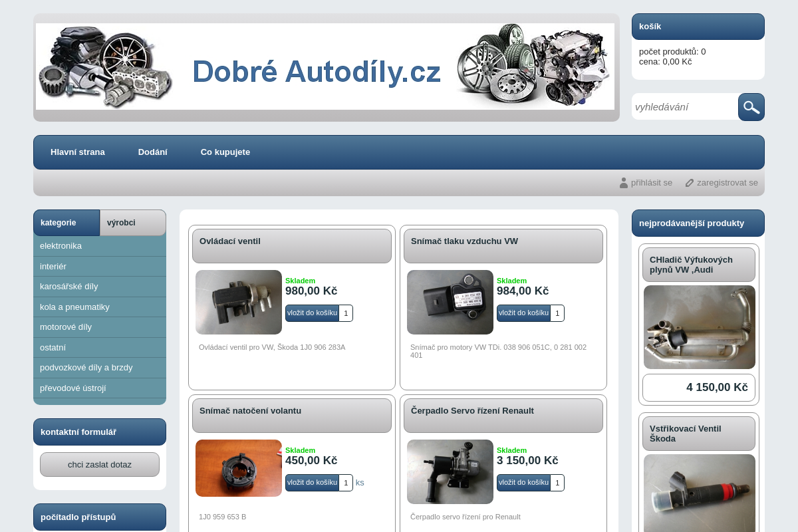Click quantity field for Ovládací ventil
Screen dimensions: 798x532
pos(346,313)
